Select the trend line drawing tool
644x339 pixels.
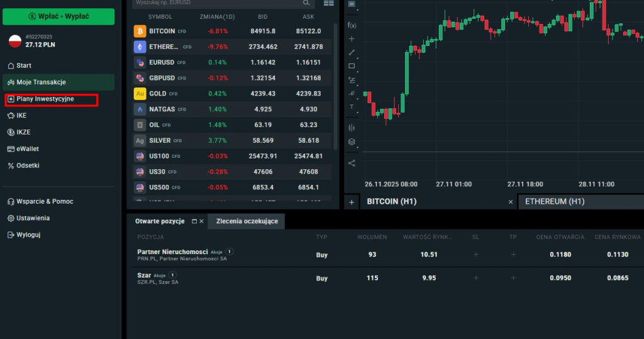coord(352,52)
